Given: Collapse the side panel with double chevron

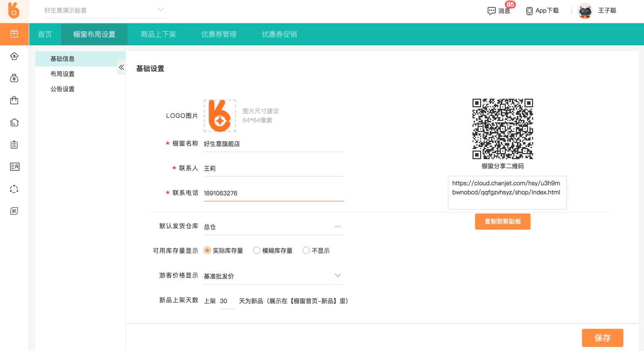Looking at the screenshot, I should pos(121,67).
